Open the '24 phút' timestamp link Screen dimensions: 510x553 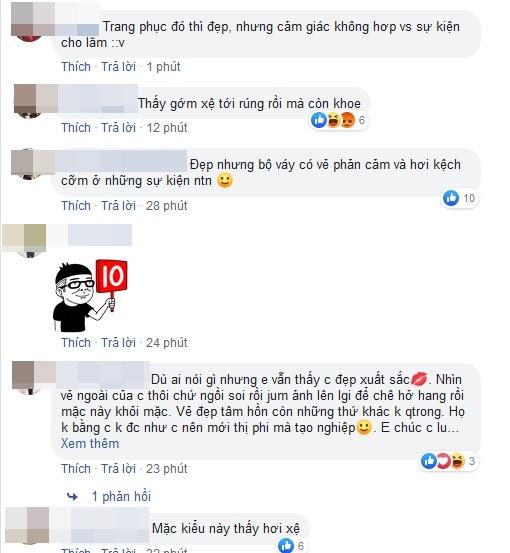click(166, 342)
